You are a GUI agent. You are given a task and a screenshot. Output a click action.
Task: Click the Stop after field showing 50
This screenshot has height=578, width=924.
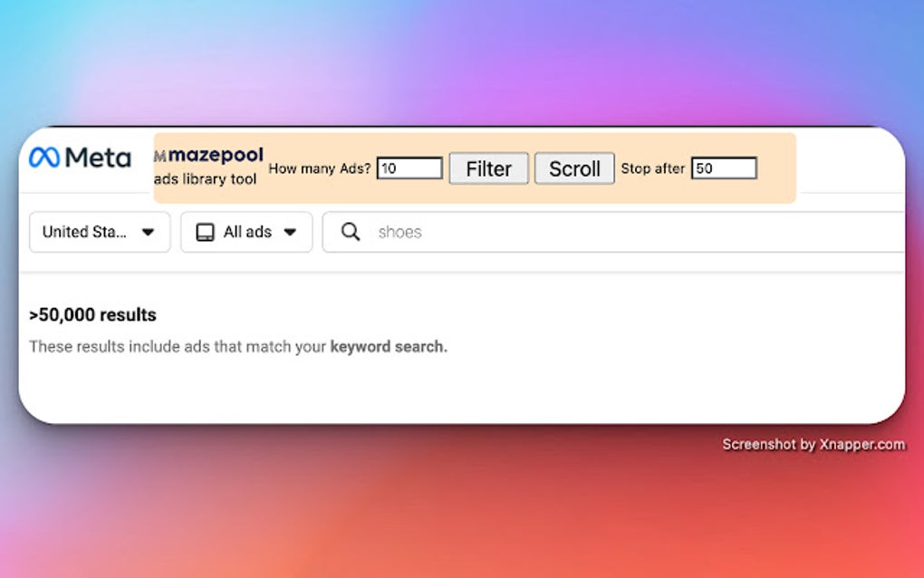(724, 168)
